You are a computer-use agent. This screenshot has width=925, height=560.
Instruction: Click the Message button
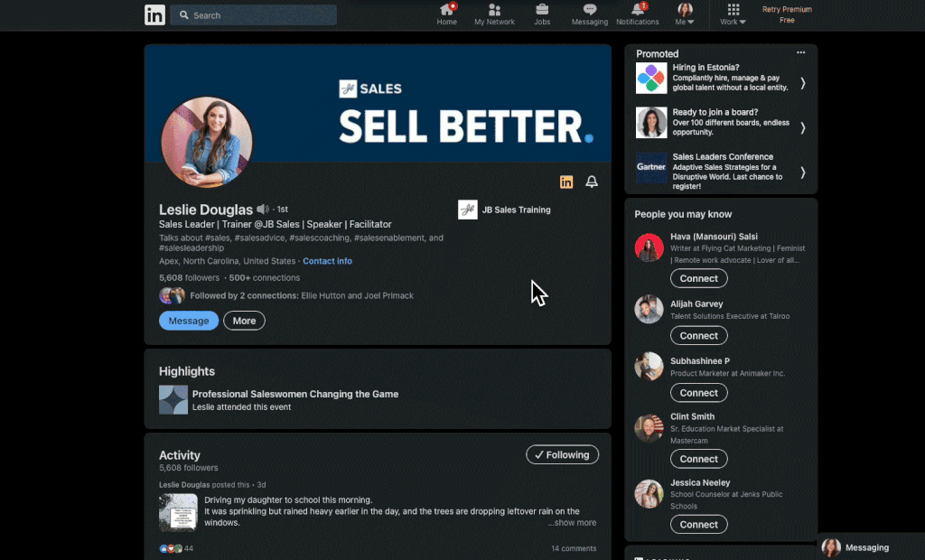[x=189, y=321]
